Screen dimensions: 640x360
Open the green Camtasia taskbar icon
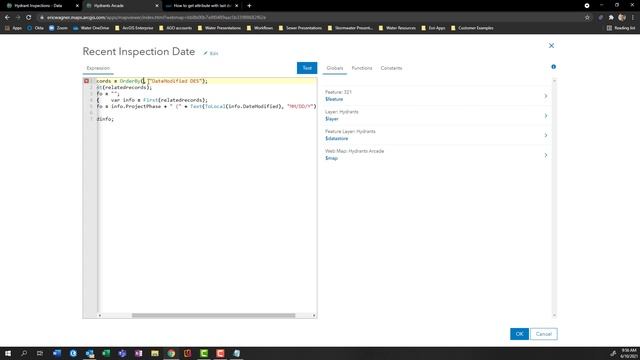(x=204, y=353)
